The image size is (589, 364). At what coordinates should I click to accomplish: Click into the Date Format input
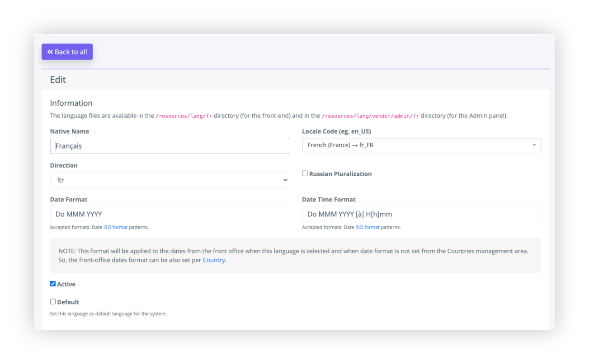pyautogui.click(x=169, y=214)
